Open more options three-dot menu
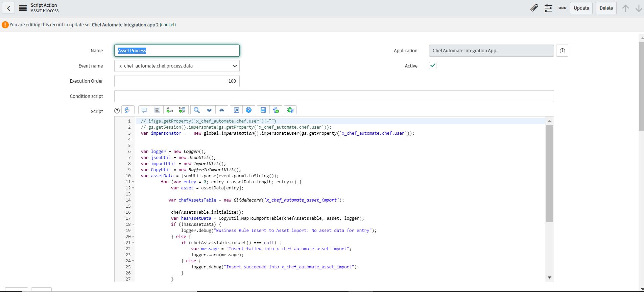The width and height of the screenshot is (644, 292). click(562, 8)
